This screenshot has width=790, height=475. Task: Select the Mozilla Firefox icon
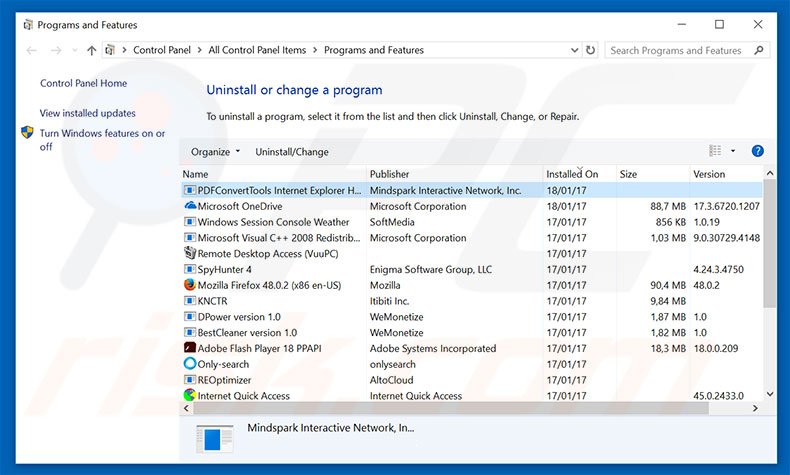189,285
